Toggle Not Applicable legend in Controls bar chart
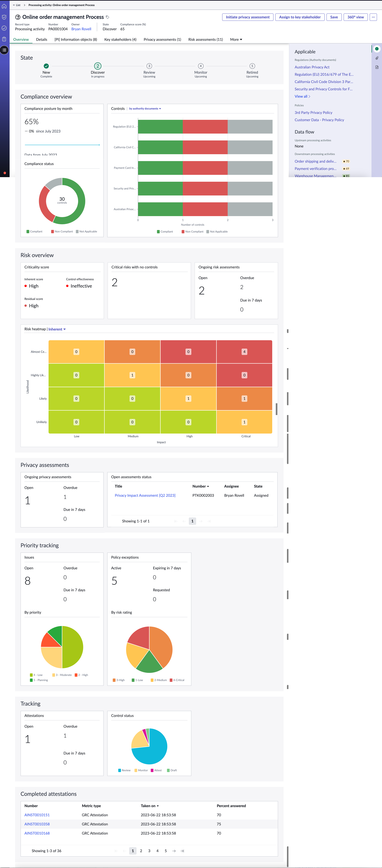This screenshot has width=382, height=868. [217, 232]
